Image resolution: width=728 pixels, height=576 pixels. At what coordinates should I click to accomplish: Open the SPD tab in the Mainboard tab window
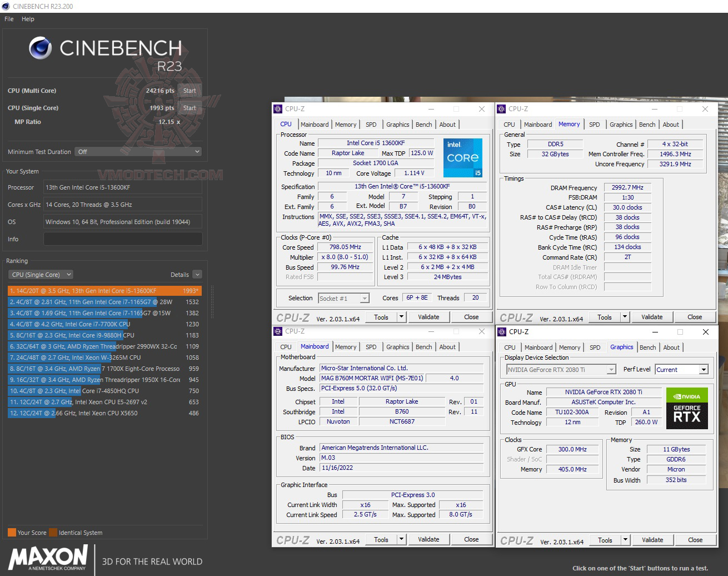pyautogui.click(x=371, y=347)
